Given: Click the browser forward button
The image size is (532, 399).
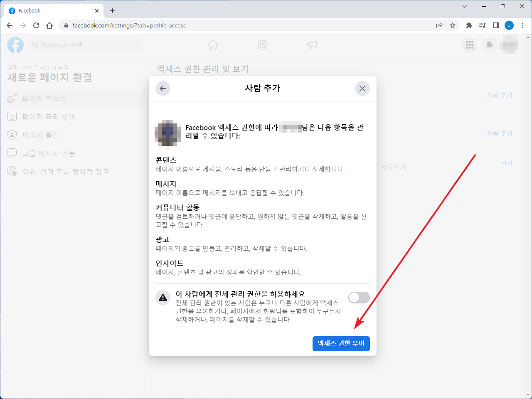Looking at the screenshot, I should (23, 25).
